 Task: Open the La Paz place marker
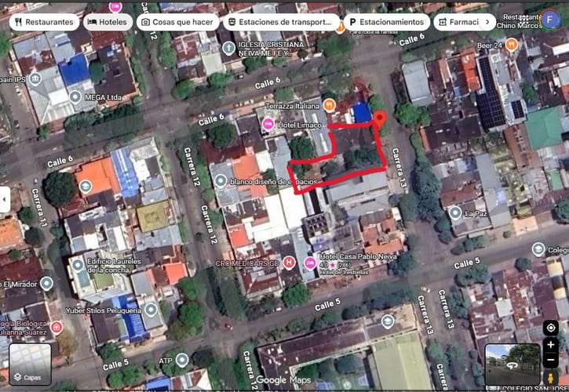pyautogui.click(x=455, y=213)
